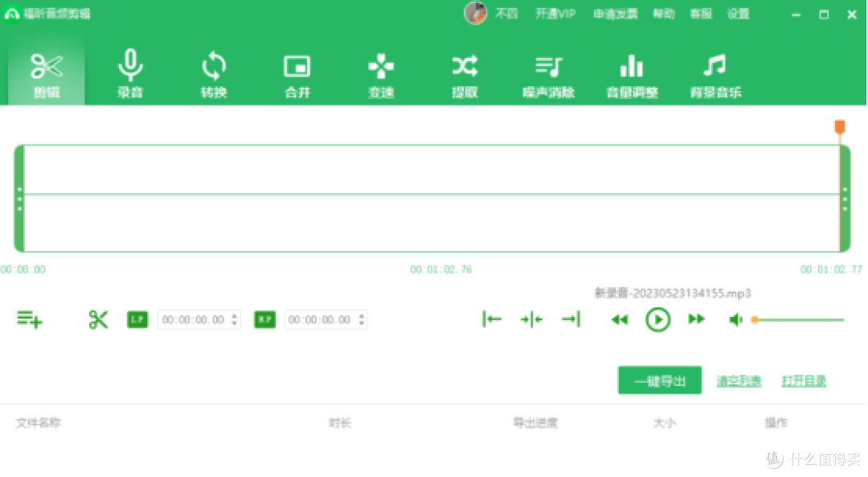Click the 文件名称 column header
The height and width of the screenshot is (477, 868).
(x=39, y=423)
